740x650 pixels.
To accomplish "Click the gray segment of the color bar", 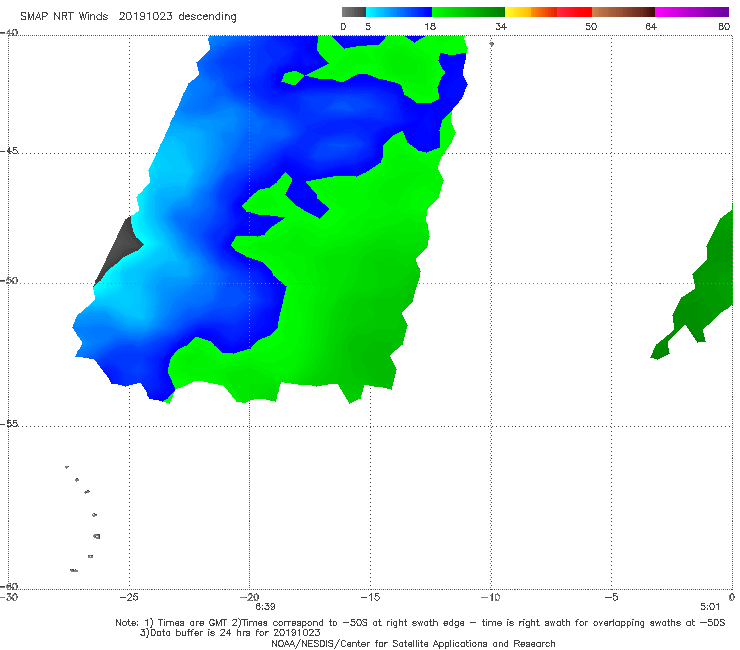I will (x=354, y=12).
